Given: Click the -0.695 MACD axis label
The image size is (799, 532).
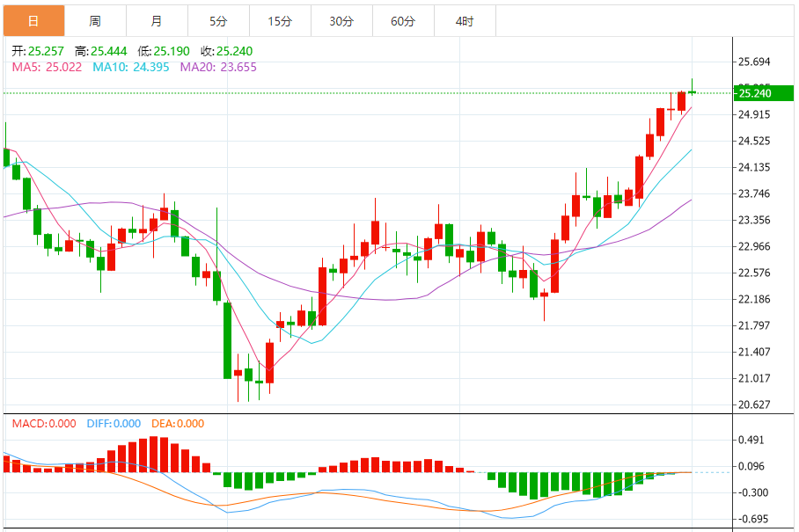Looking at the screenshot, I should 753,520.
